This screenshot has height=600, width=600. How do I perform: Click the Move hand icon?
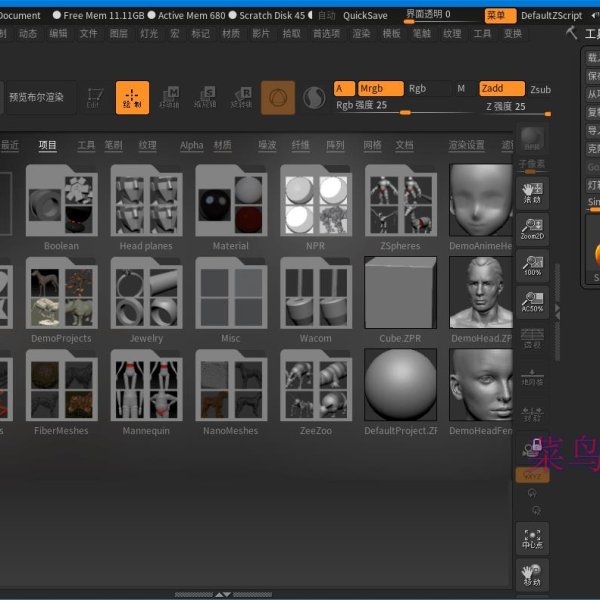click(532, 575)
